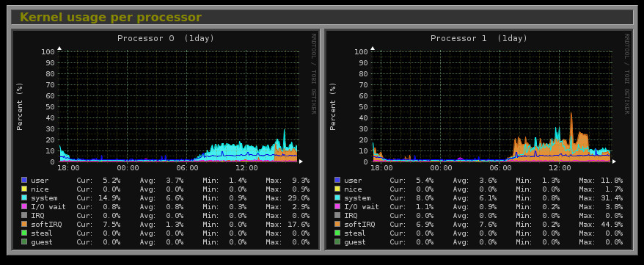Click Processor 0 steal green swatch
This screenshot has width=644, height=265.
tap(24, 233)
